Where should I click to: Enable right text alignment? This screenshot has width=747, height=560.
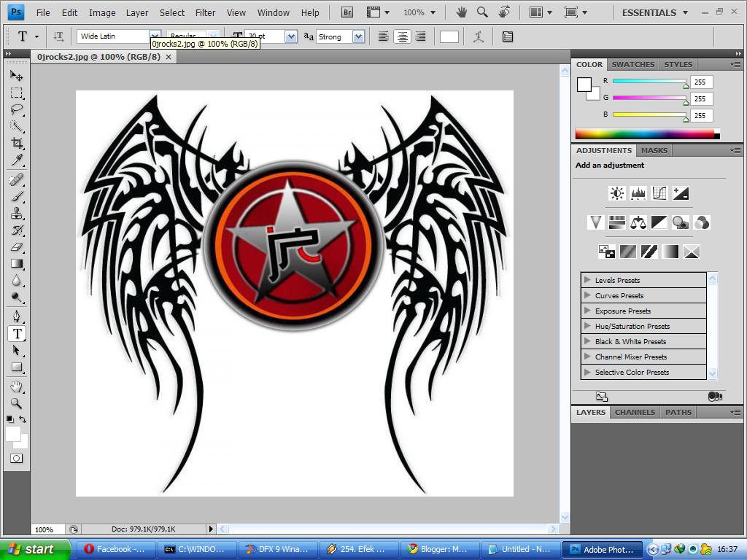[x=420, y=36]
